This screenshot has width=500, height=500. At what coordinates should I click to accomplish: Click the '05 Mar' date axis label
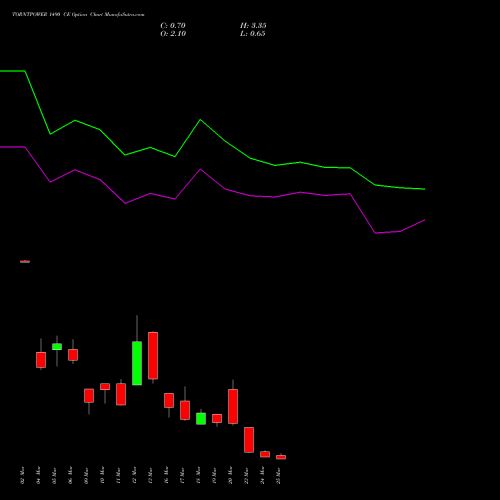(54, 475)
